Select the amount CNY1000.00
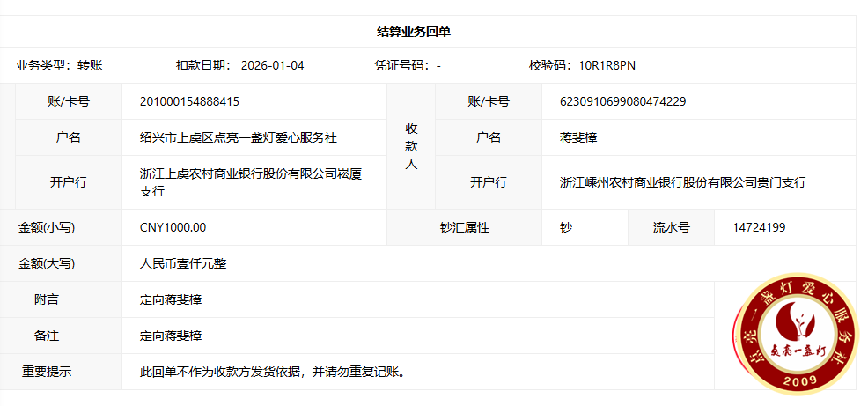 tap(173, 227)
